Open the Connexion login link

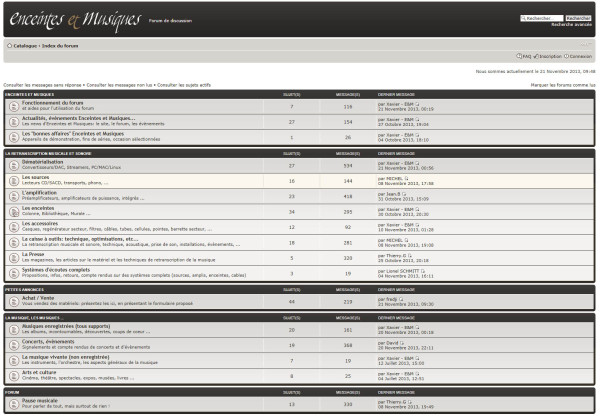[580, 57]
